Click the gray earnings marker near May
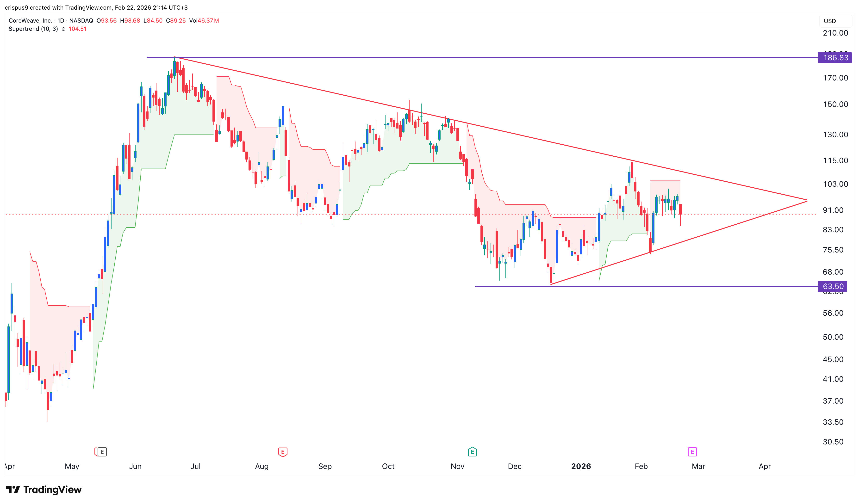This screenshot has height=504, width=859. [102, 452]
